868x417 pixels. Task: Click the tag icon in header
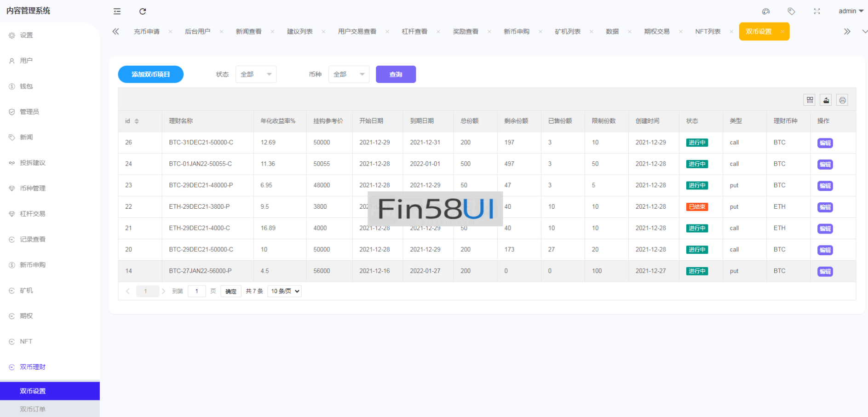point(791,11)
